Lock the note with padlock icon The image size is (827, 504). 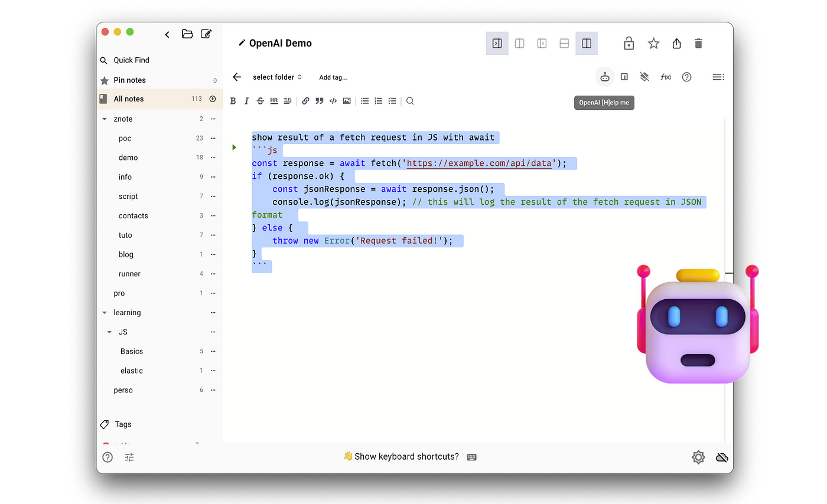(629, 43)
